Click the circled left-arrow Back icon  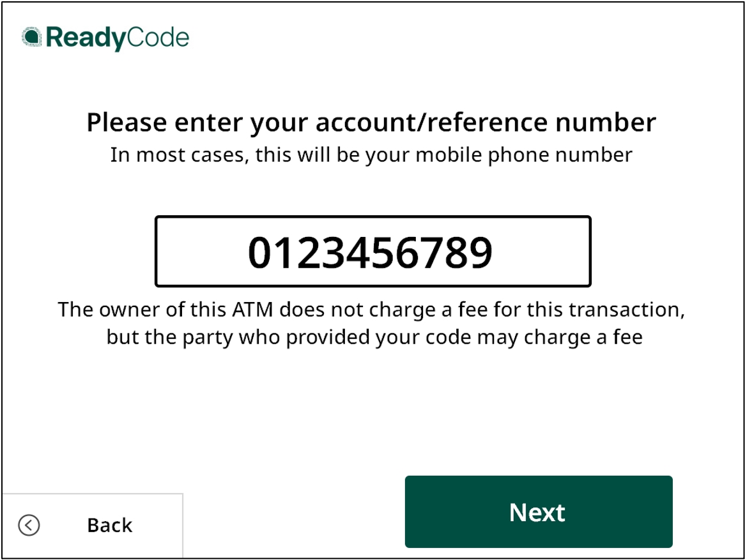tap(29, 525)
